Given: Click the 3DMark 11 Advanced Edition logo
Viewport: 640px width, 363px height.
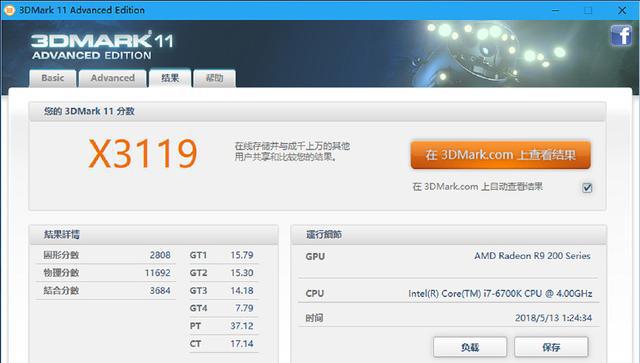Looking at the screenshot, I should pyautogui.click(x=102, y=46).
